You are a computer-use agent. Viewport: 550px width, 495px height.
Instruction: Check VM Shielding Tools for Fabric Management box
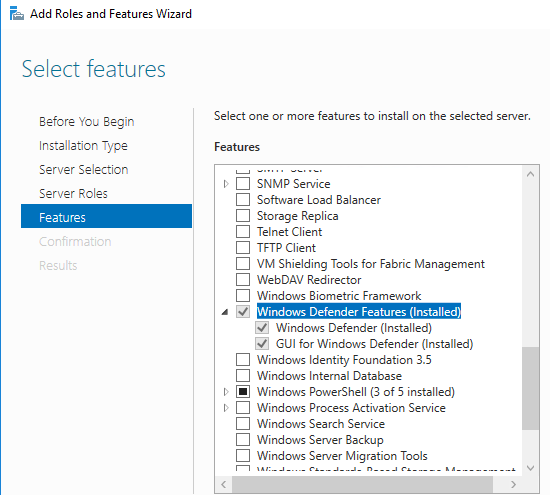(x=243, y=263)
